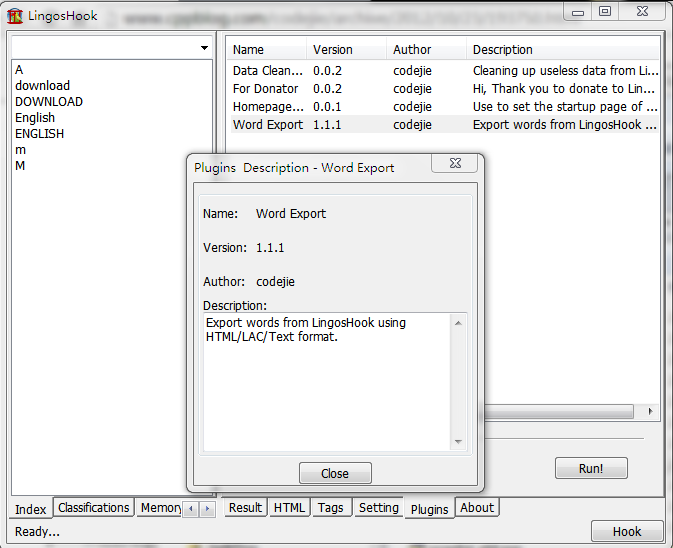Click the Description column header

pos(563,50)
